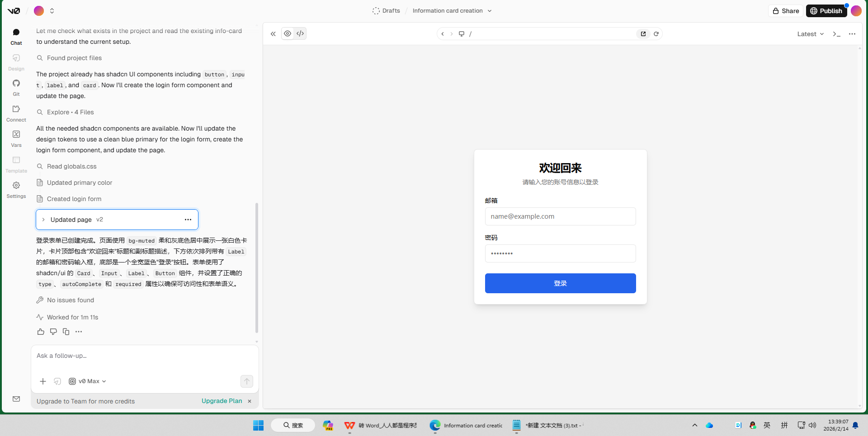Open the Template panel

point(16,164)
